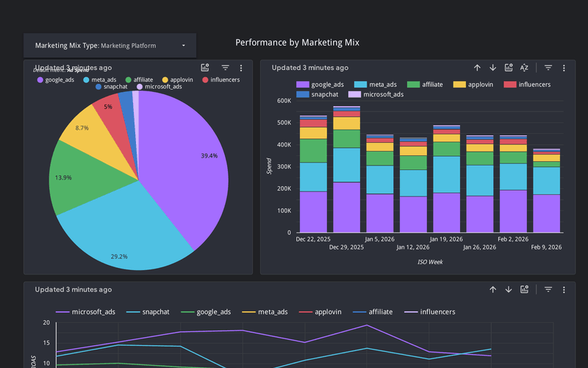This screenshot has height=368, width=588.
Task: Open pie chart three-dot more options
Action: (x=241, y=68)
